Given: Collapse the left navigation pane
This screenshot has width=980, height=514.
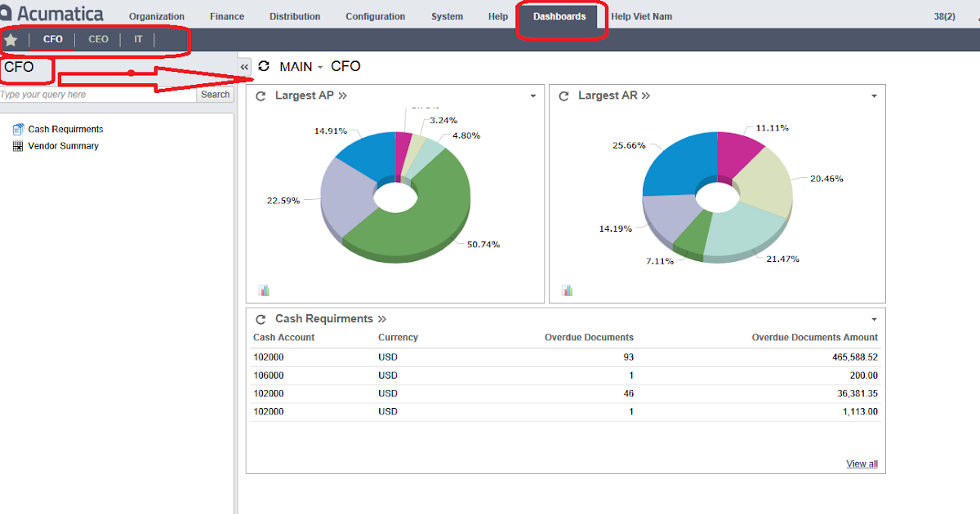Looking at the screenshot, I should tap(243, 67).
